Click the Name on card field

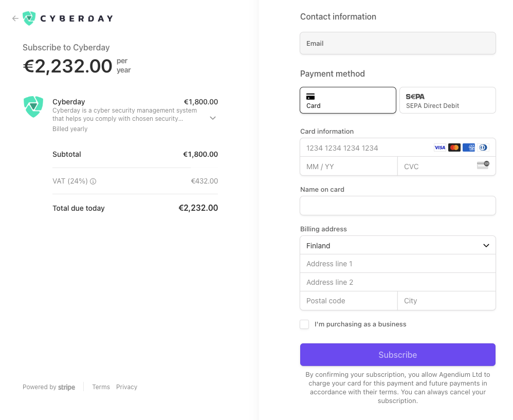[397, 206]
